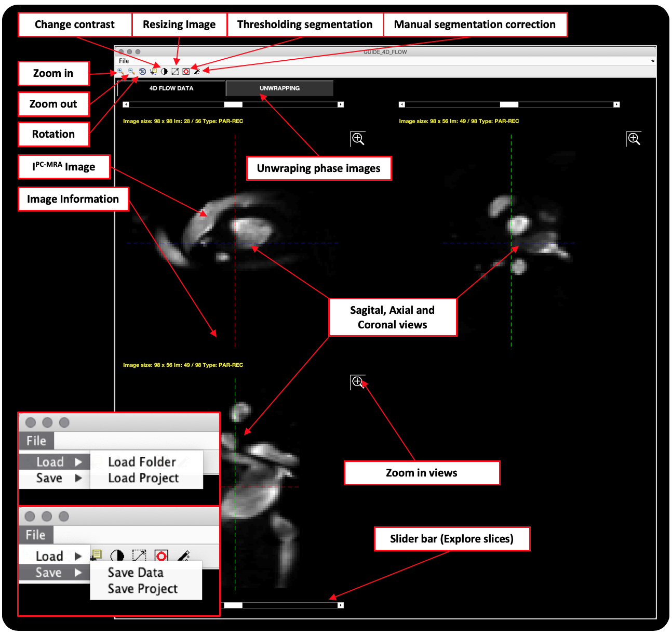Select Manual segmentation correction pencil in main toolbar
This screenshot has width=672, height=635.
click(197, 71)
